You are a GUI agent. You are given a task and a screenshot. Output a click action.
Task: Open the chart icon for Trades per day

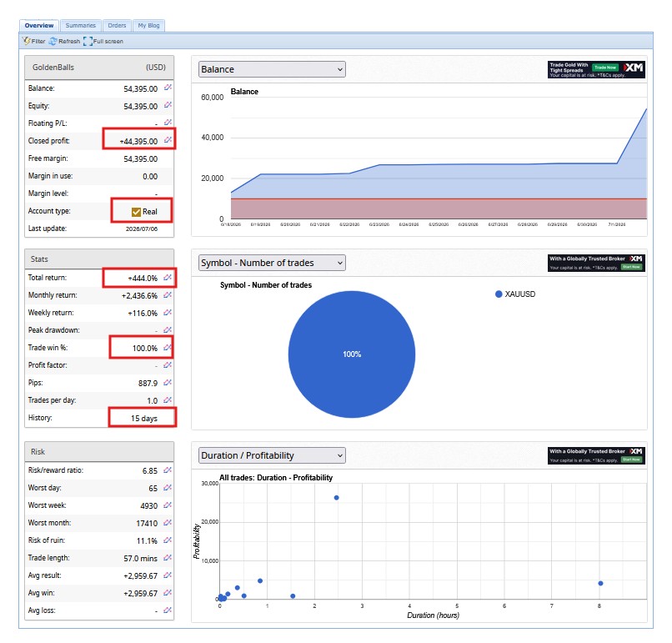pos(168,399)
